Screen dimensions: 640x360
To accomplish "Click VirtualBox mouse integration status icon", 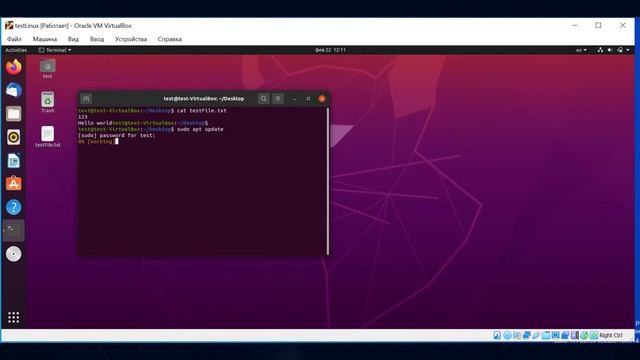I will (x=584, y=335).
